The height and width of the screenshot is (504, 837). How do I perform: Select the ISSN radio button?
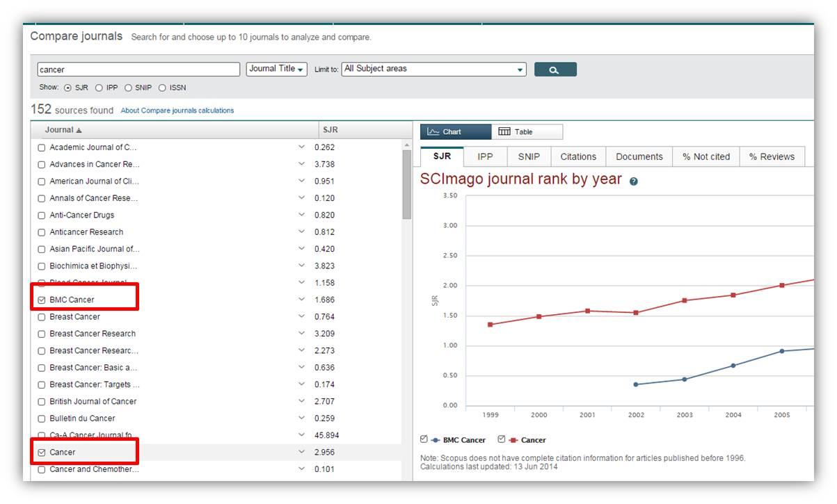pos(162,88)
